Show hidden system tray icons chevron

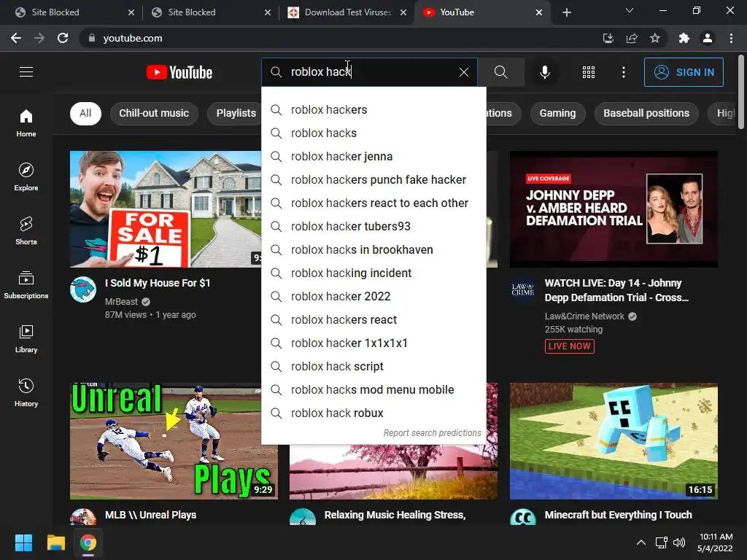(x=641, y=542)
